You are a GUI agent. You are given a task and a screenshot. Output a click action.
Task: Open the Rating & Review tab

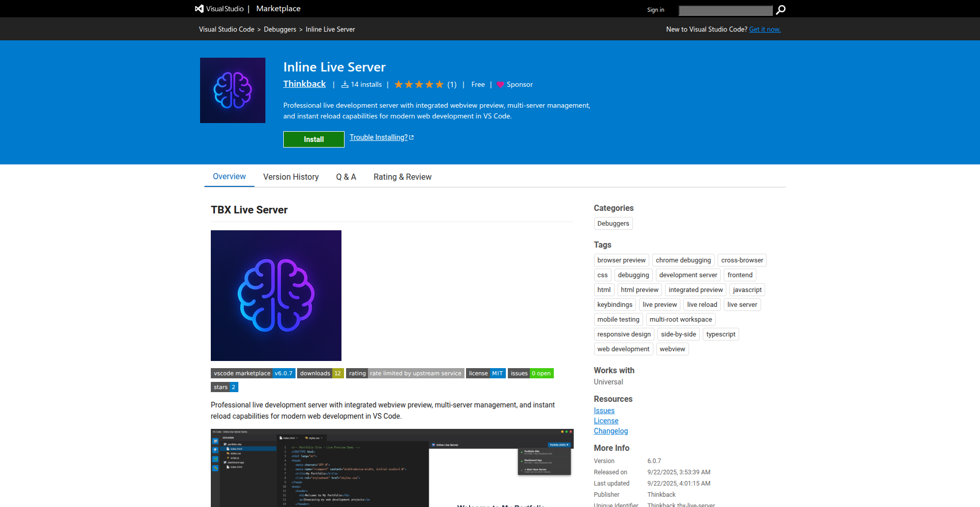[402, 177]
